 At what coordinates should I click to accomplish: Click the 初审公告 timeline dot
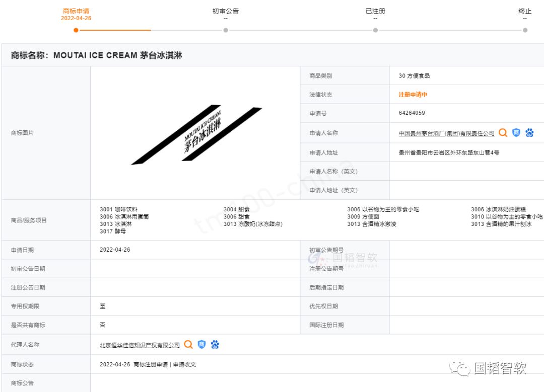(x=226, y=30)
